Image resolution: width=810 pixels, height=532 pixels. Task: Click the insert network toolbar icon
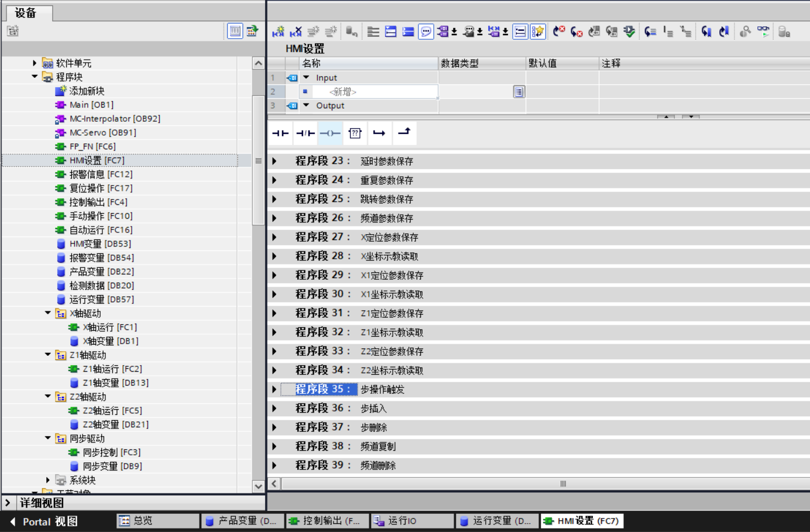[278, 32]
